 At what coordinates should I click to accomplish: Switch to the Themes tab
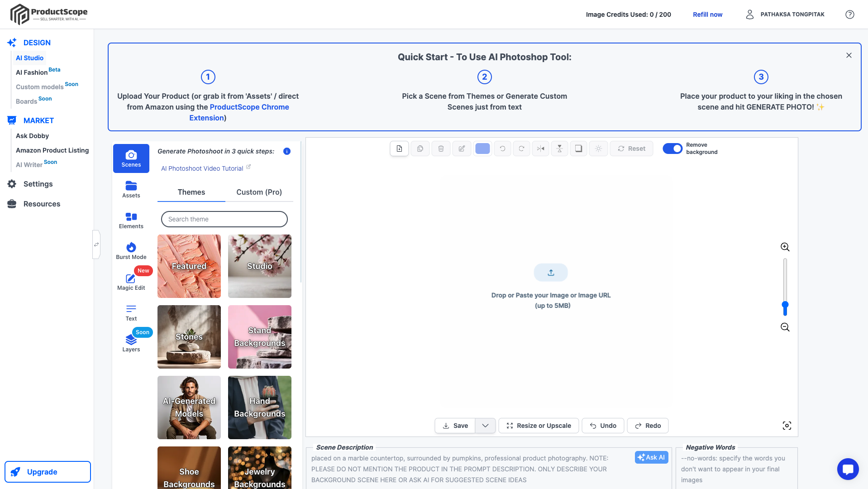pyautogui.click(x=191, y=192)
